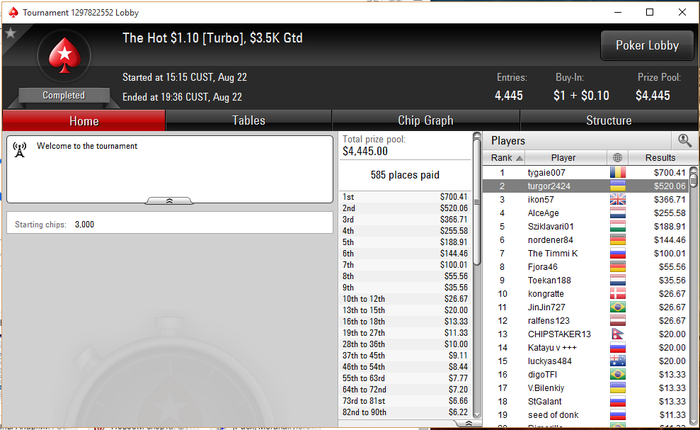Click the Nepal flag next to CHIPSTAKER13

pyautogui.click(x=617, y=334)
